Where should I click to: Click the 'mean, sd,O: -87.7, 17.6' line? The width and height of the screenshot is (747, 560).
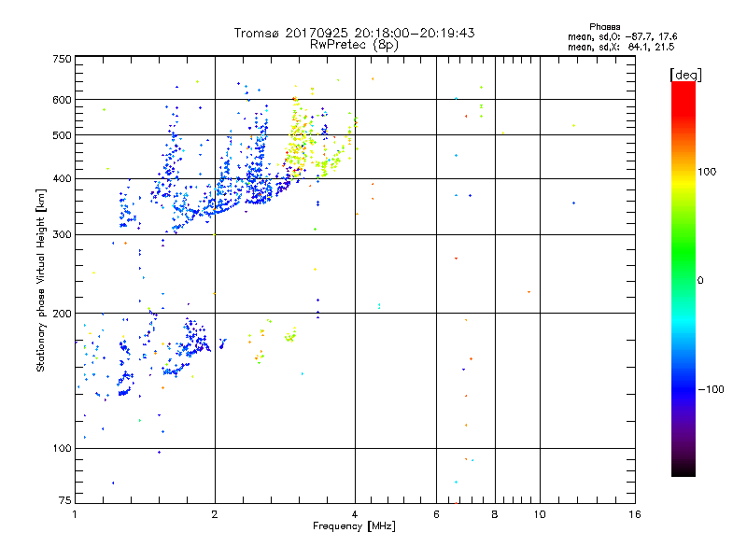click(622, 36)
